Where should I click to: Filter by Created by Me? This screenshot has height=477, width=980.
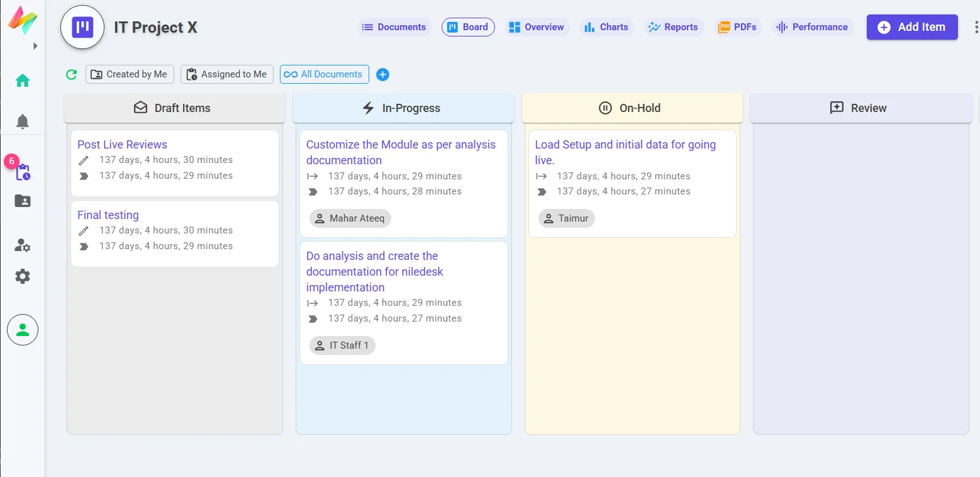[x=130, y=74]
